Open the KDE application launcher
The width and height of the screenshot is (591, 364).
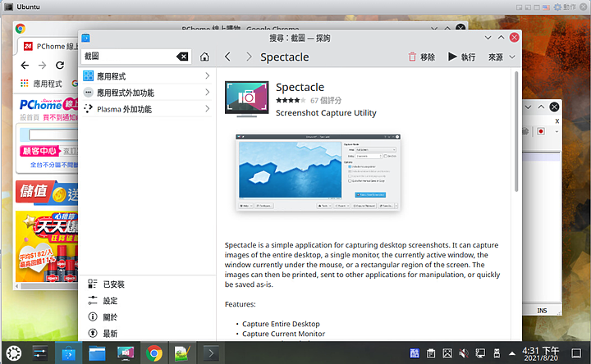(x=14, y=353)
